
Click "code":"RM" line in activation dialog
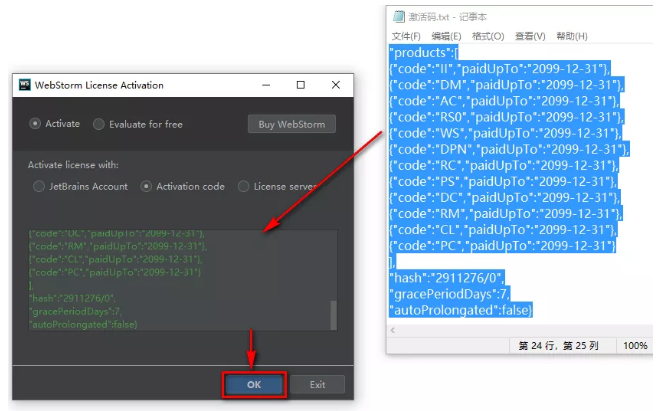click(118, 246)
